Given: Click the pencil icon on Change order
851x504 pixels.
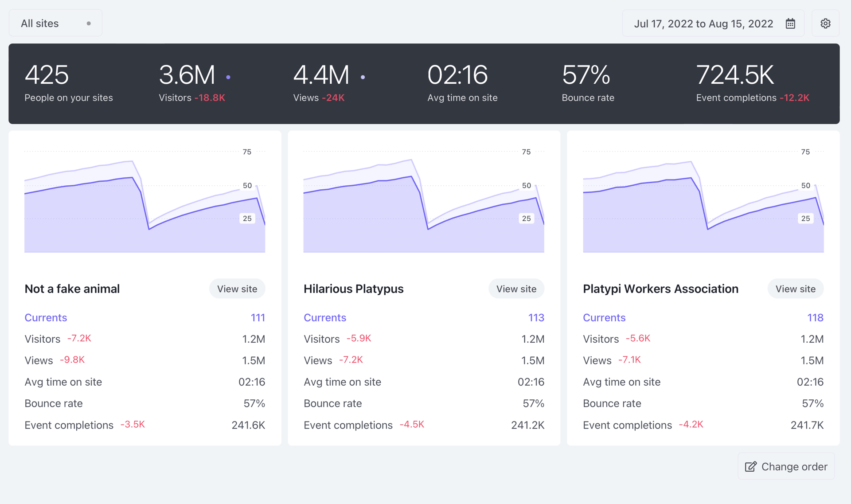Looking at the screenshot, I should click(750, 466).
